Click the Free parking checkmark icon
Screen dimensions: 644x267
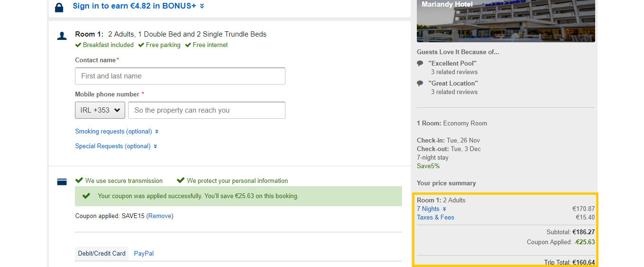tap(141, 45)
